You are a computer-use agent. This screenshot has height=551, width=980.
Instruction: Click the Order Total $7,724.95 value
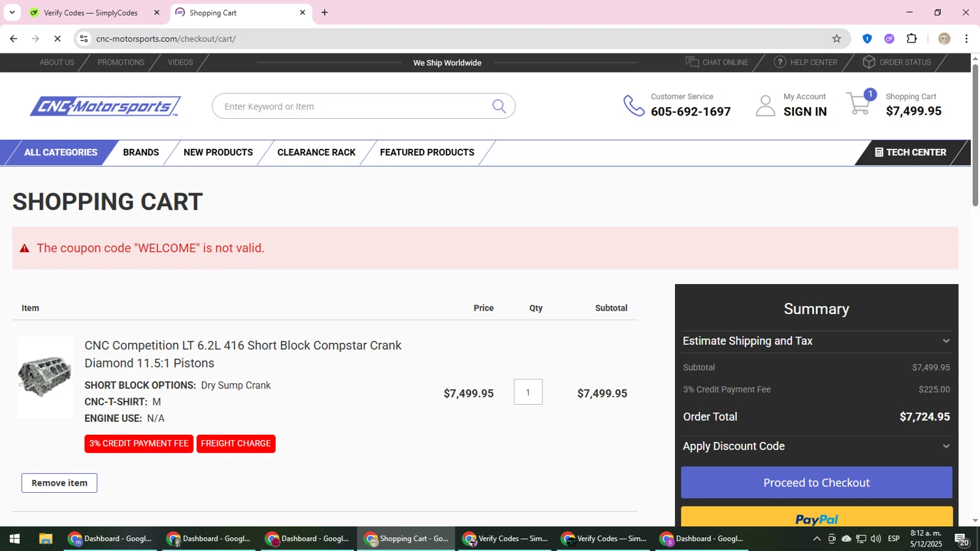(x=924, y=417)
